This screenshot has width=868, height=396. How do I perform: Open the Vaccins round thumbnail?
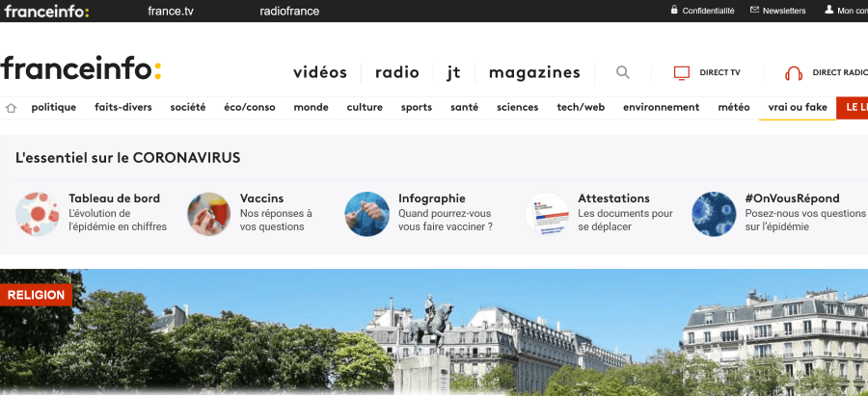pyautogui.click(x=208, y=214)
